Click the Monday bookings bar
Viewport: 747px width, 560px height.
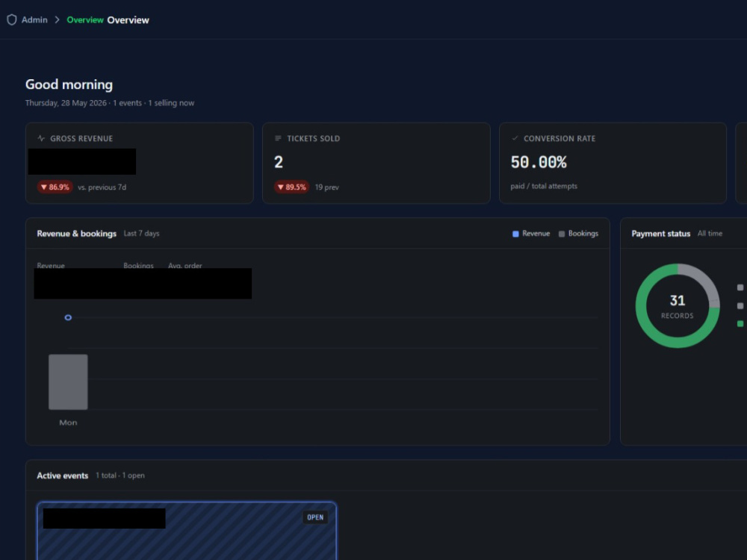pos(68,382)
